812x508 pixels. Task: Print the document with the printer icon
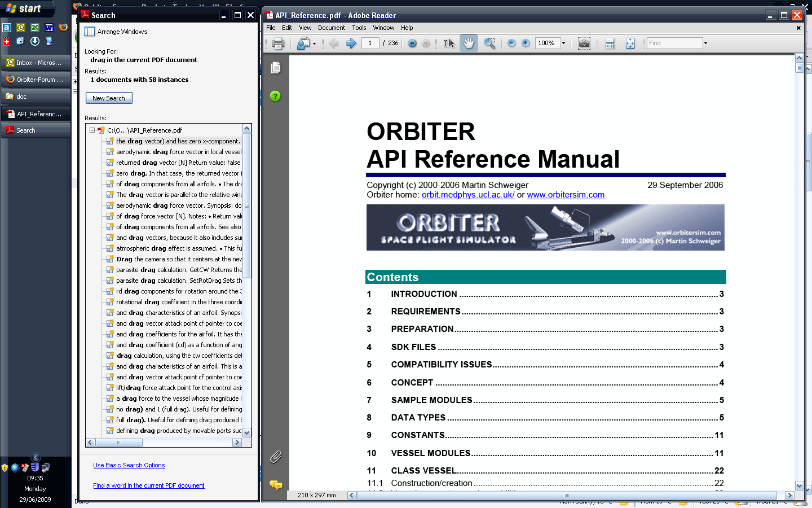click(x=278, y=43)
